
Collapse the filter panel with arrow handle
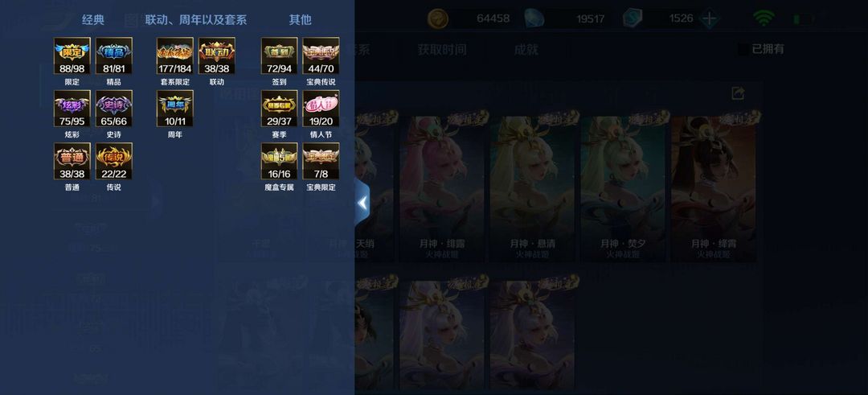tap(362, 204)
